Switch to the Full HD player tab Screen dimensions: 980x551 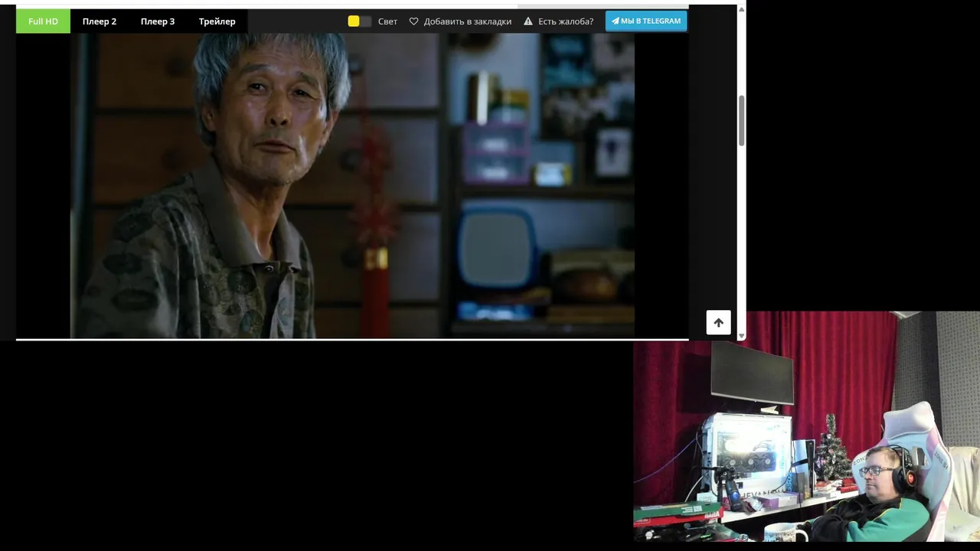(43, 21)
